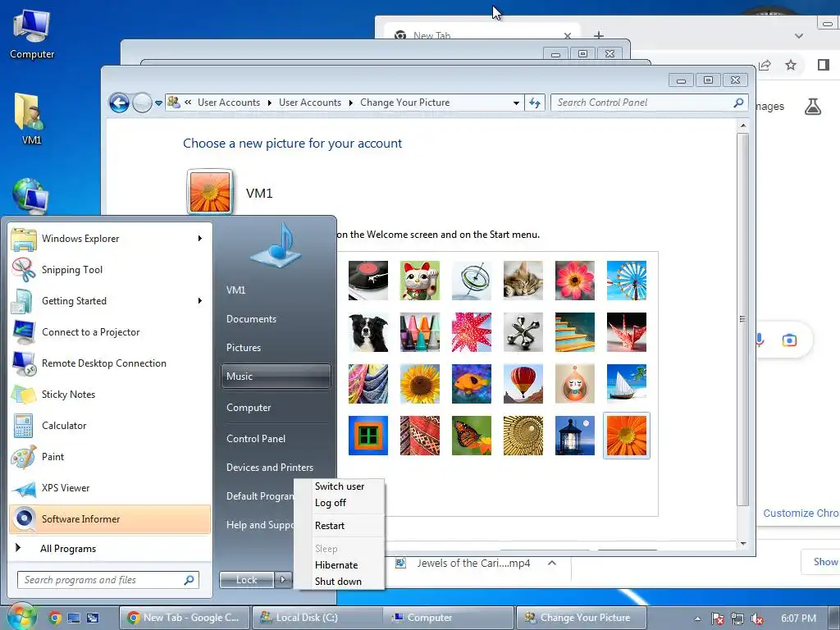Choose Restart from power menu

pos(340,526)
